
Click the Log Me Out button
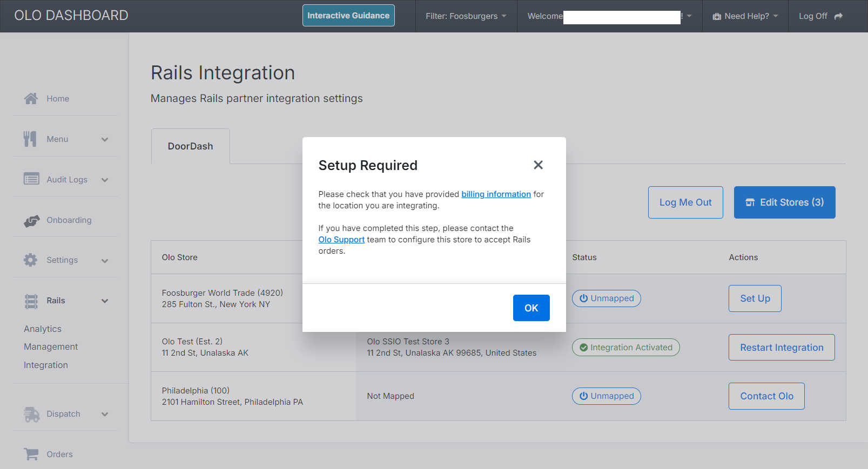click(685, 202)
